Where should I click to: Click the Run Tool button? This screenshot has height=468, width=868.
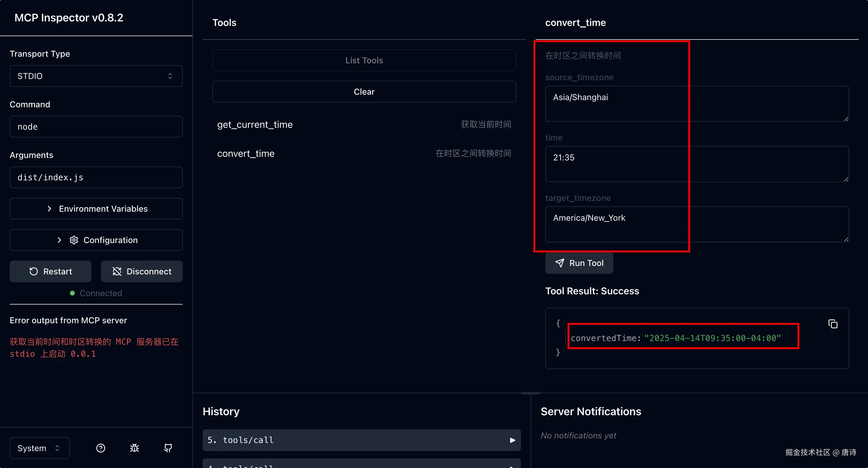coord(579,263)
